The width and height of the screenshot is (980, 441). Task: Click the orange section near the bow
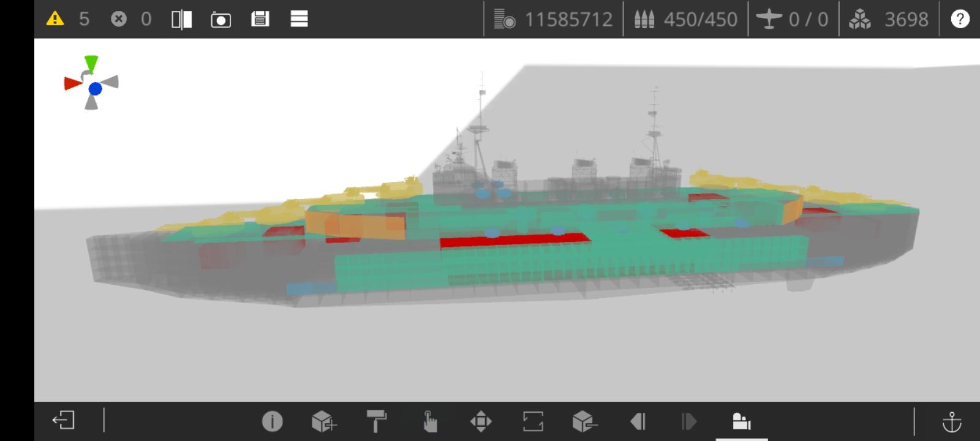point(355,224)
